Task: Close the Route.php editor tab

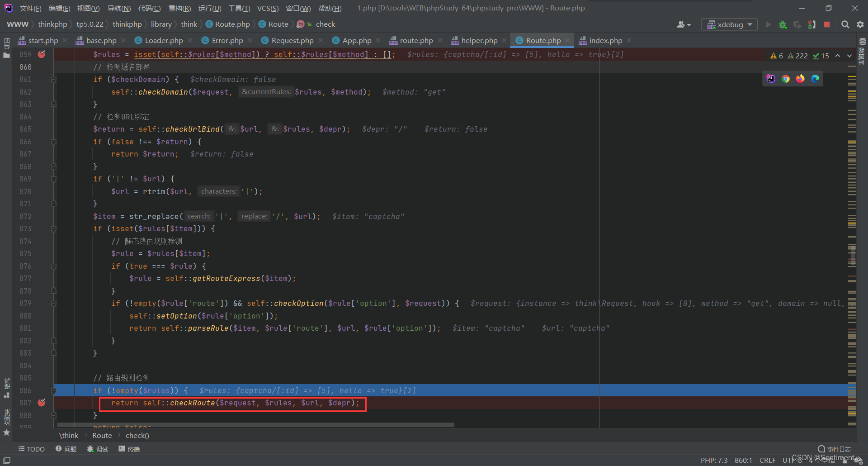Action: pos(567,41)
